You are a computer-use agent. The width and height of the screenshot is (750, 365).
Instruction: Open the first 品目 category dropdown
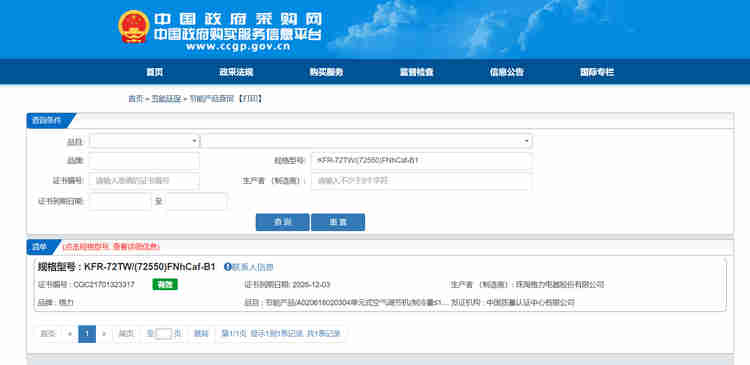tap(144, 141)
